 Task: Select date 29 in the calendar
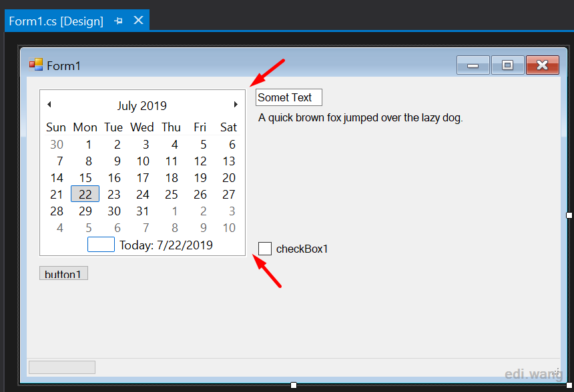coord(85,211)
